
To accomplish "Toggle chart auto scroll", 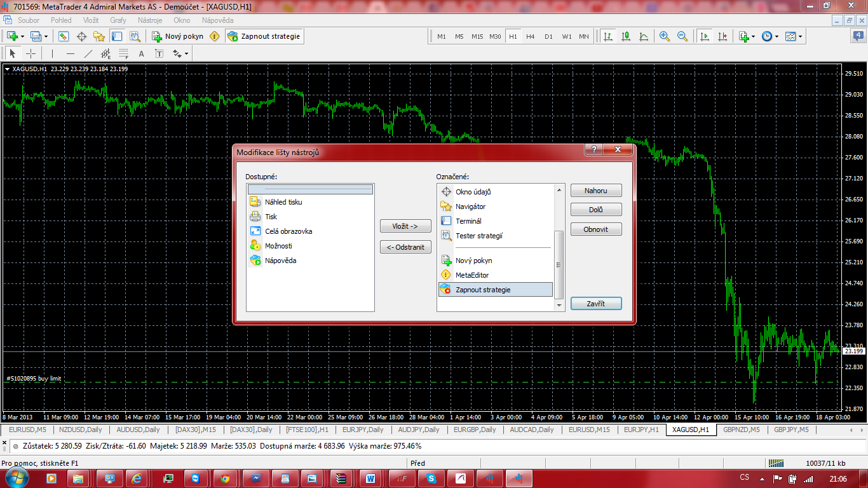I will pos(704,36).
